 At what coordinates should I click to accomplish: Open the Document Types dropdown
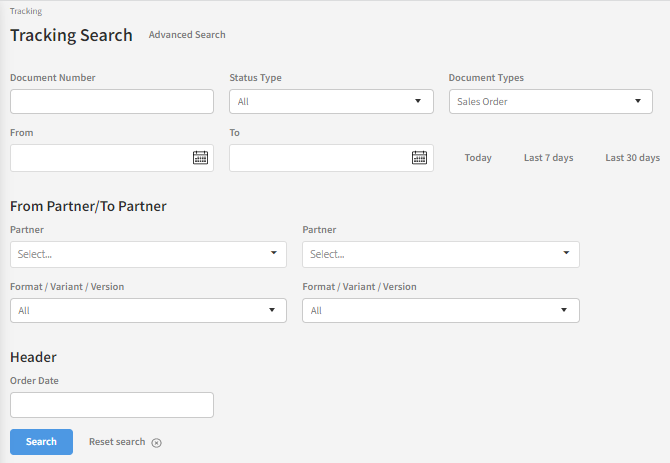pyautogui.click(x=550, y=102)
